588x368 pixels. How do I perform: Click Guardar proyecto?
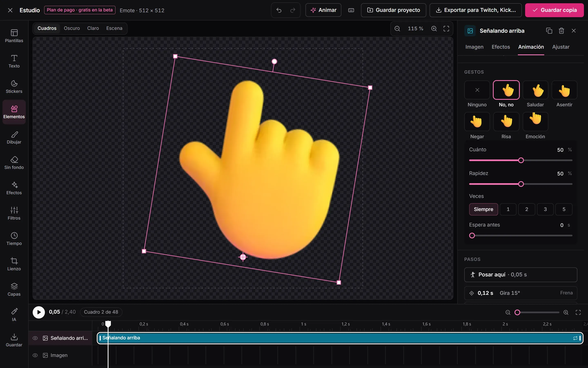click(x=393, y=10)
